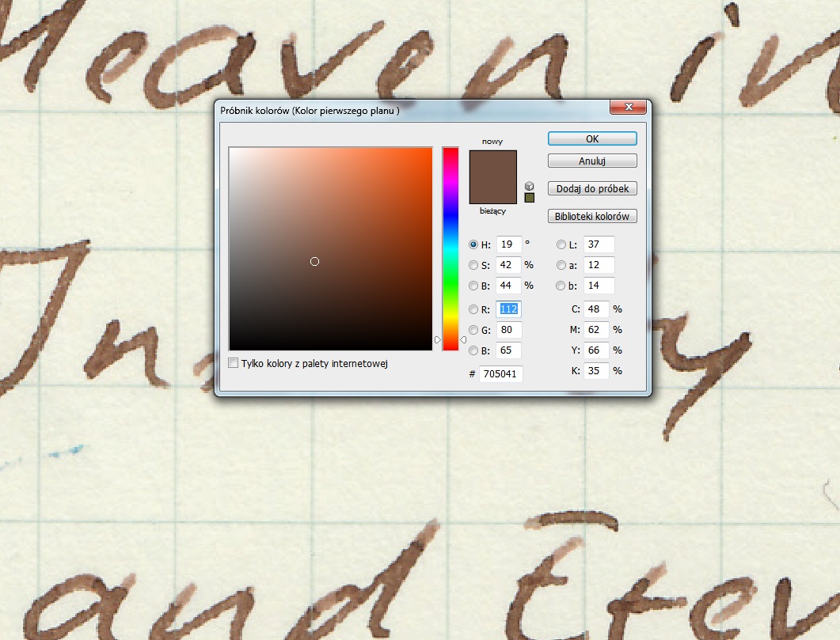Enable 'Tylko kolory z palety internetowej'
Screen dimensions: 840x640
(x=233, y=362)
